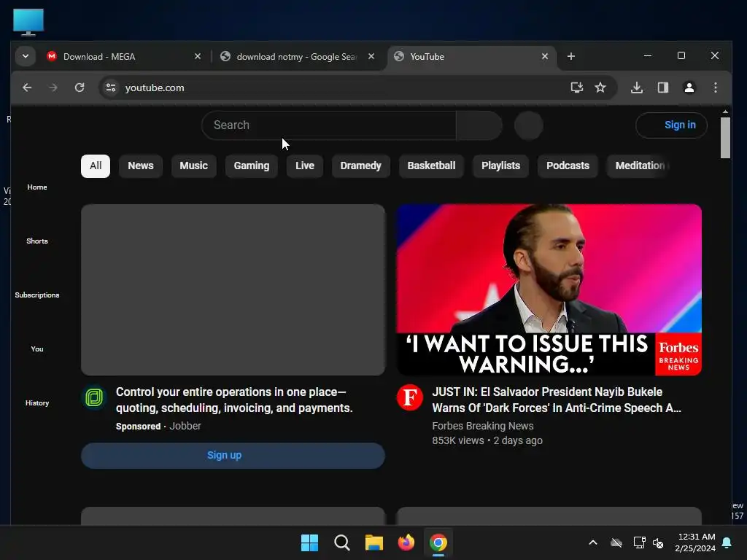This screenshot has width=747, height=560.
Task: Open the Jobber sponsored ad thumbnail
Action: 233,289
